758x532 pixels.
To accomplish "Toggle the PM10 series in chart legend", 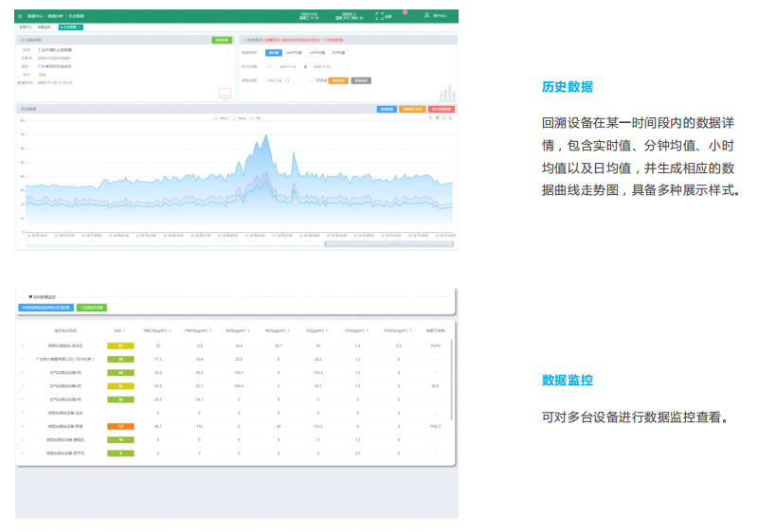I will point(240,118).
